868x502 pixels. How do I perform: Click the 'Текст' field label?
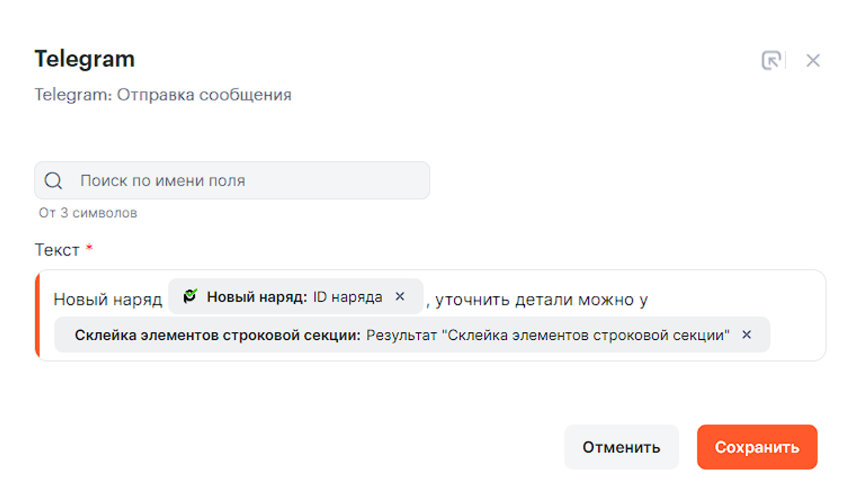point(57,250)
